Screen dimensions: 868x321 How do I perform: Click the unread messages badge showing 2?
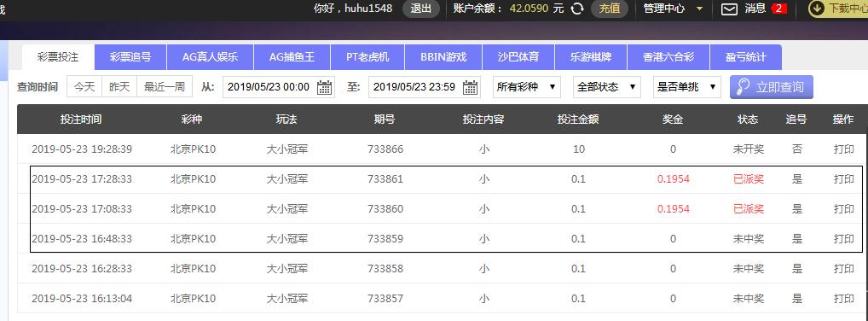pos(778,9)
